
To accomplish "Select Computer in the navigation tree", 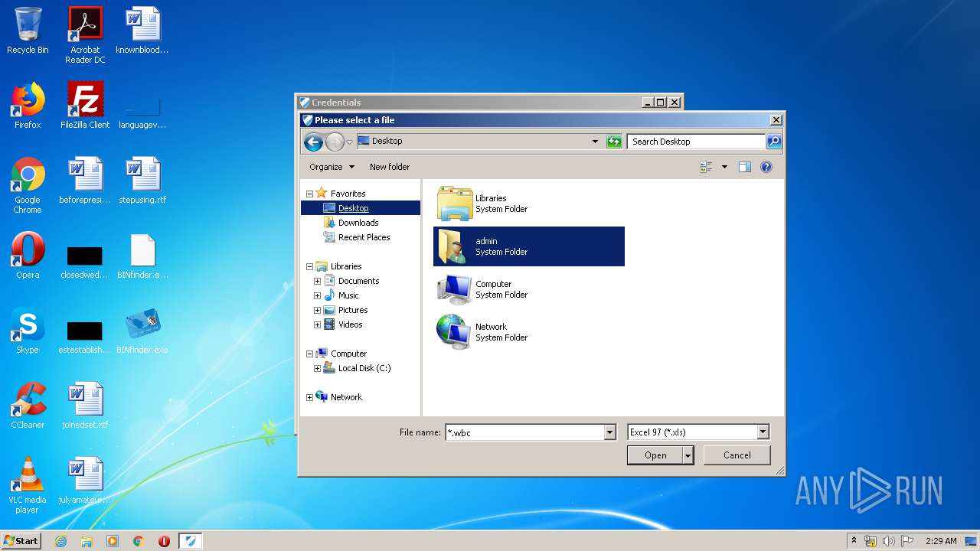I will tap(348, 354).
